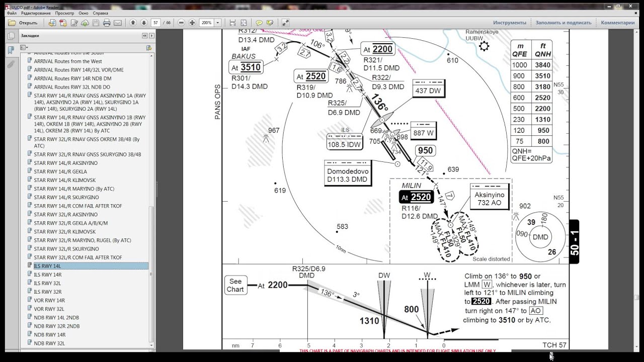Open the Окно menu

[84, 13]
